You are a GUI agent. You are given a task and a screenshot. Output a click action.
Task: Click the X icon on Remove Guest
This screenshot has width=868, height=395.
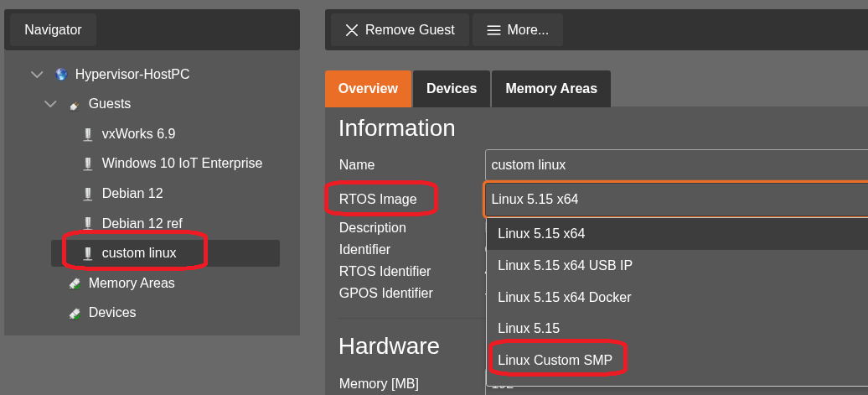pyautogui.click(x=352, y=30)
